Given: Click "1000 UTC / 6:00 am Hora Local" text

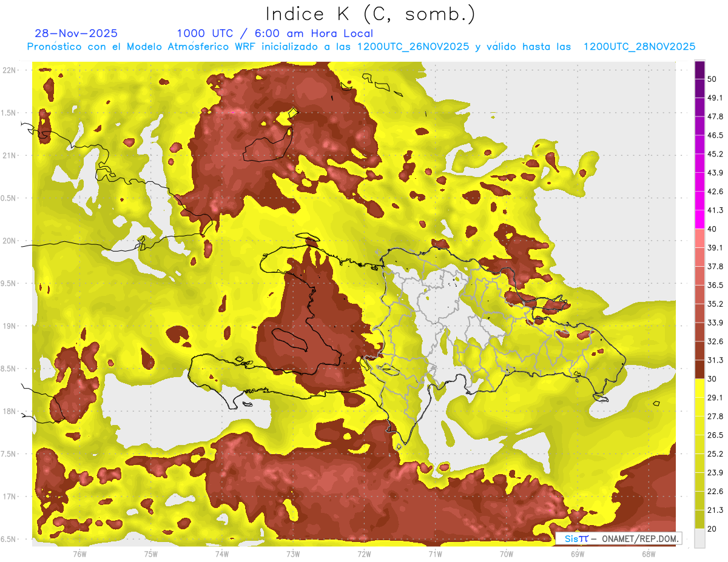Looking at the screenshot, I should [x=275, y=33].
